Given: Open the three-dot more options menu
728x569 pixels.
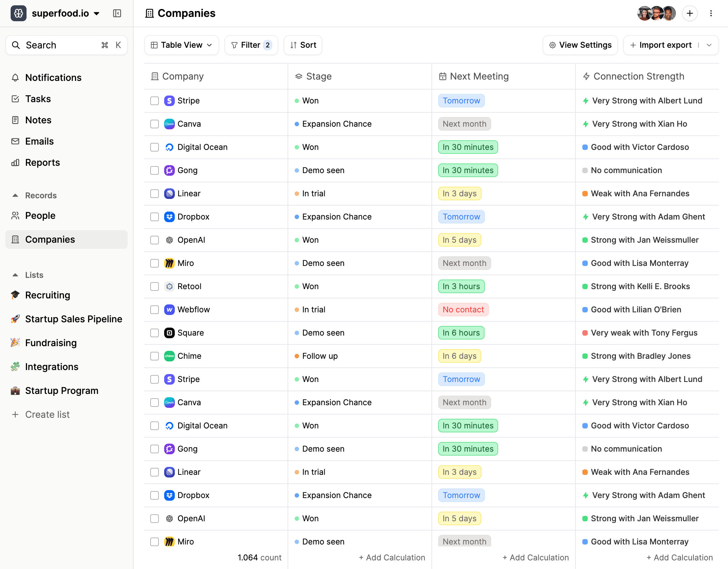Looking at the screenshot, I should tap(711, 13).
